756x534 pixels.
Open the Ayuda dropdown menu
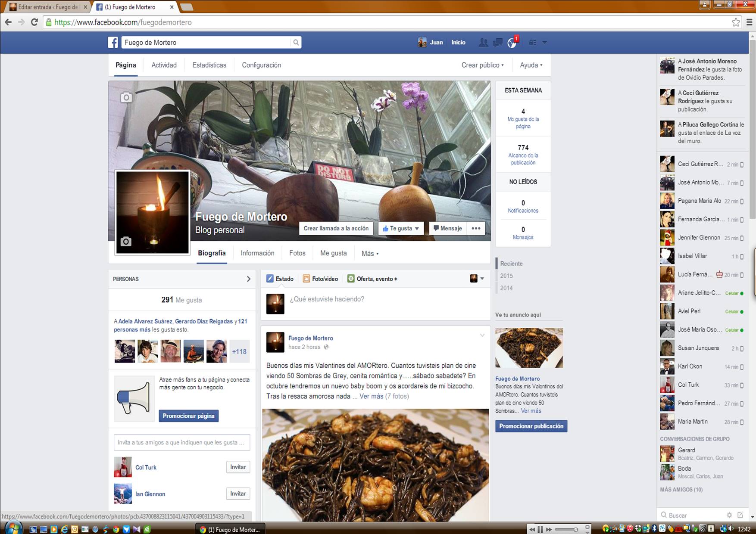pos(531,65)
